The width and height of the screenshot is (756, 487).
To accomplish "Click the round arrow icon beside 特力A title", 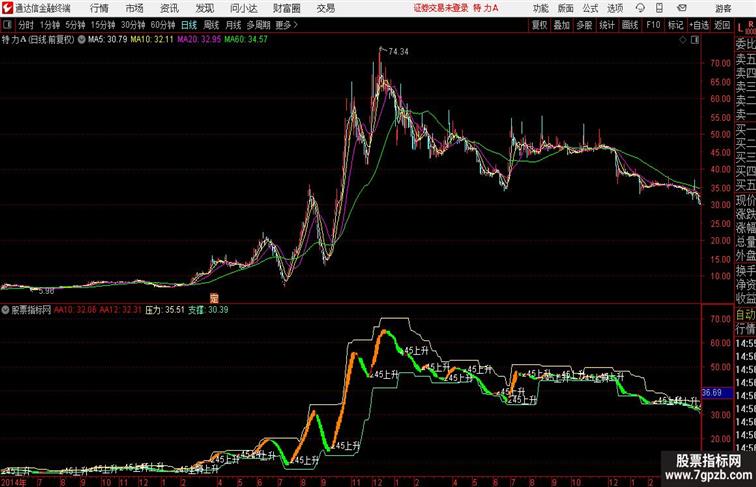I will coord(81,40).
